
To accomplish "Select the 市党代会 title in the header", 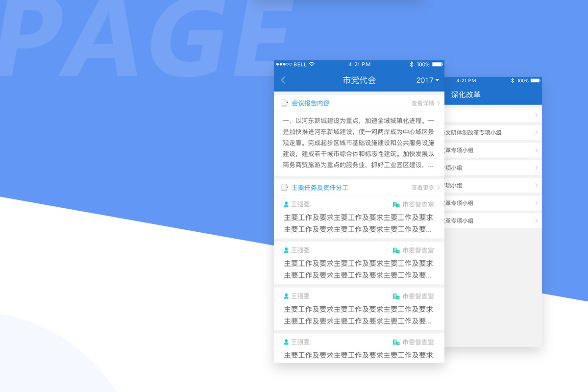I will (x=359, y=80).
